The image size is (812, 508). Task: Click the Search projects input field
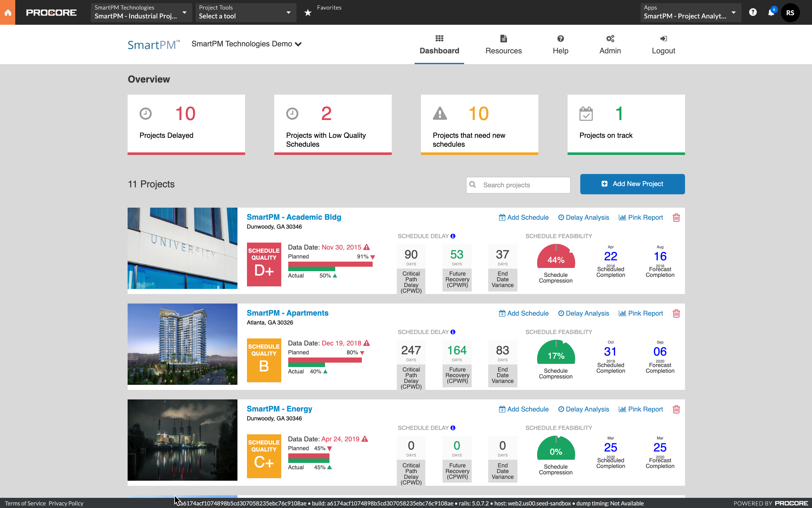coord(518,184)
